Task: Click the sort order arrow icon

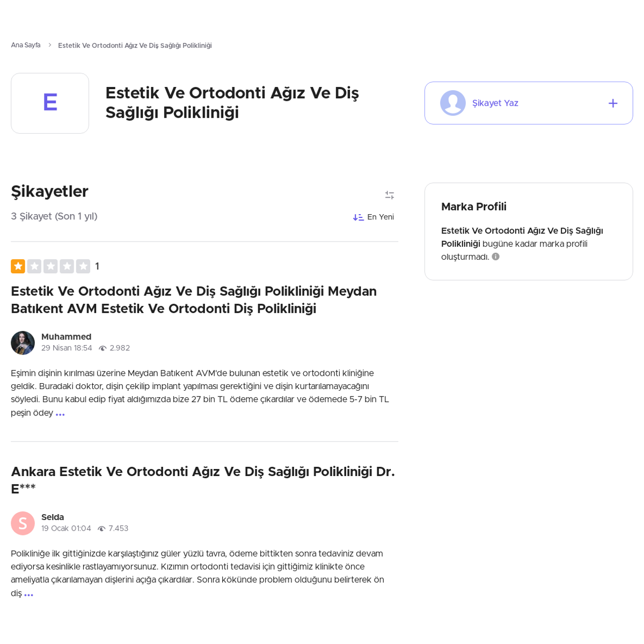Action: [358, 217]
